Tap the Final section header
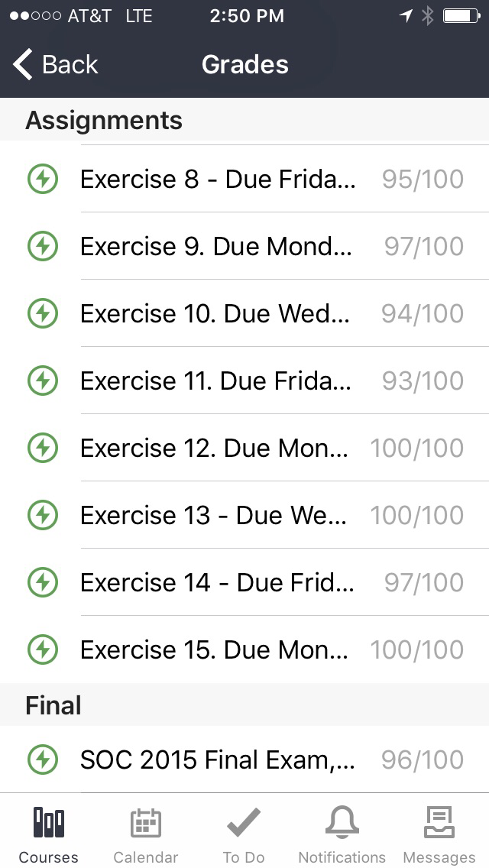The width and height of the screenshot is (489, 868). click(x=53, y=705)
